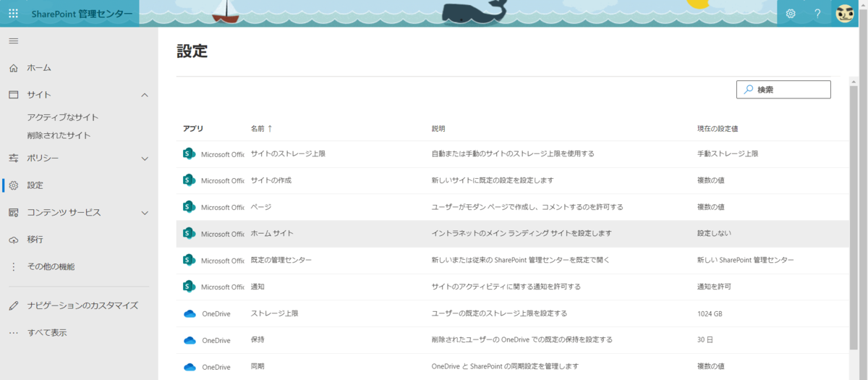Collapse the navigation hamburger menu
The width and height of the screenshot is (868, 380).
coord(13,41)
